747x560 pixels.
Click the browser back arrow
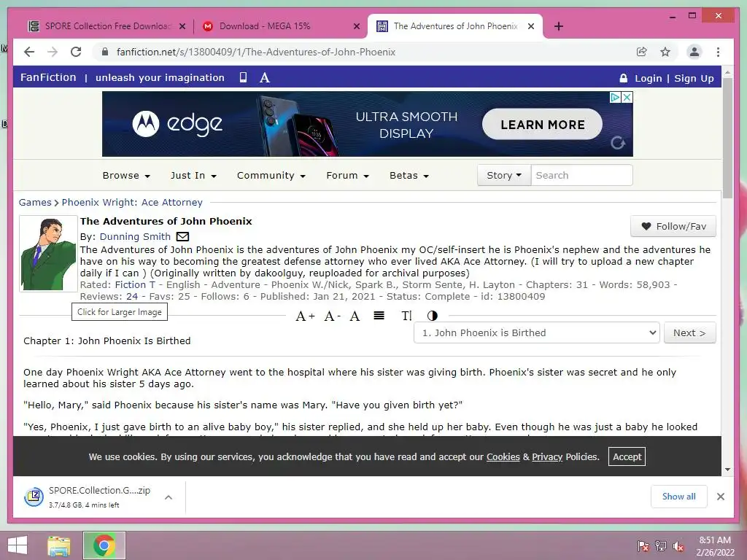[x=29, y=52]
